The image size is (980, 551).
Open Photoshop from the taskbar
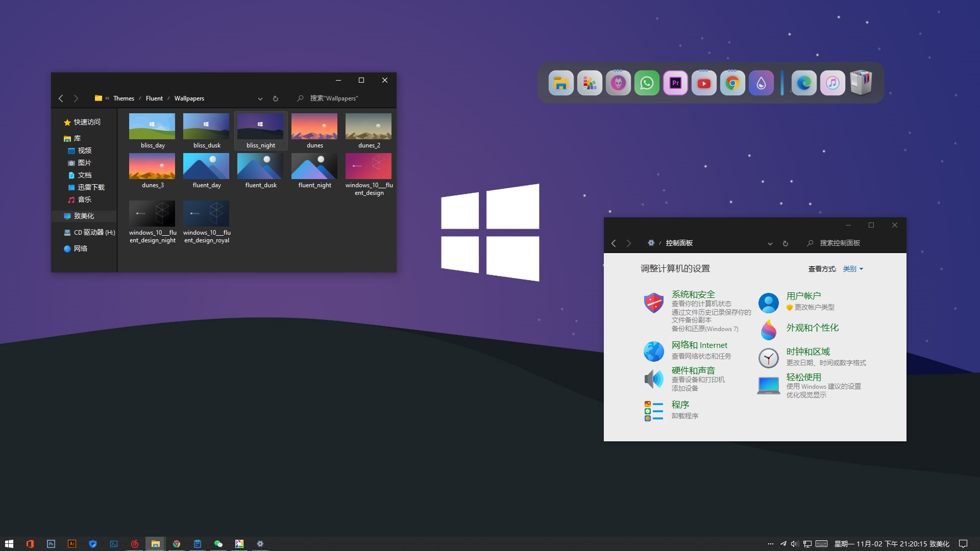point(51,544)
